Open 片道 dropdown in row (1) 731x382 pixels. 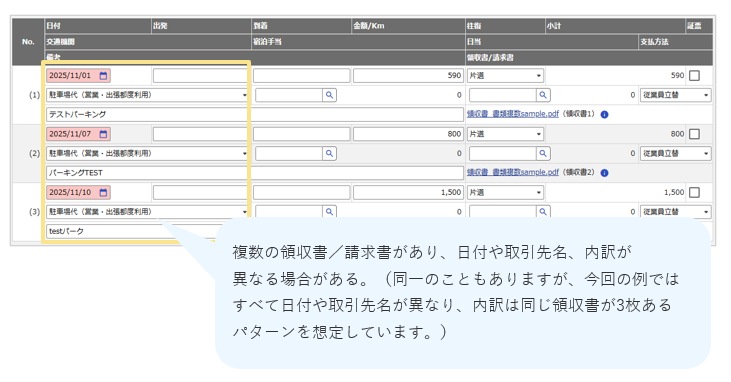tap(505, 76)
